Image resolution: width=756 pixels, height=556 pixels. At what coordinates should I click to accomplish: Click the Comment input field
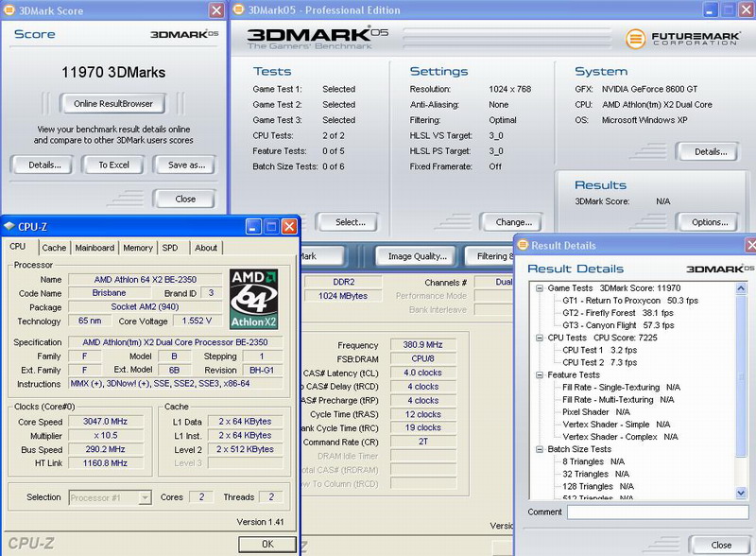[658, 513]
